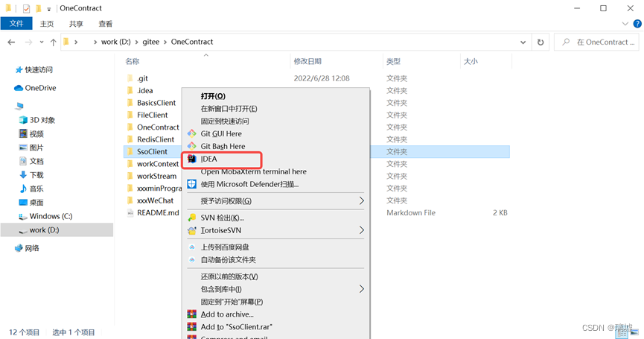
Task: Expand the 包含到库中 submenu arrow
Action: coord(361,289)
